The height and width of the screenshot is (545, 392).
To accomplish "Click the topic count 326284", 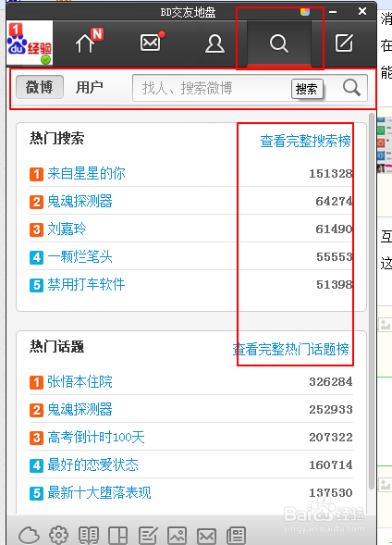I will [331, 381].
